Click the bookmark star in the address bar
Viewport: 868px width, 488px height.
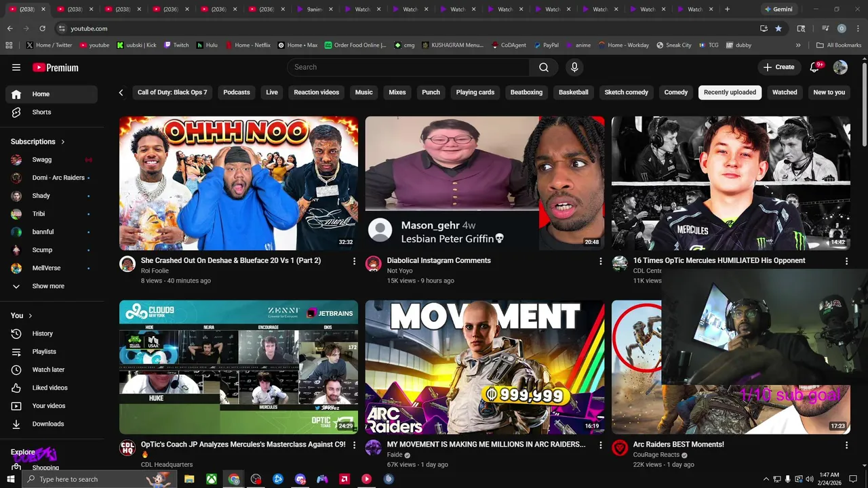click(x=778, y=28)
